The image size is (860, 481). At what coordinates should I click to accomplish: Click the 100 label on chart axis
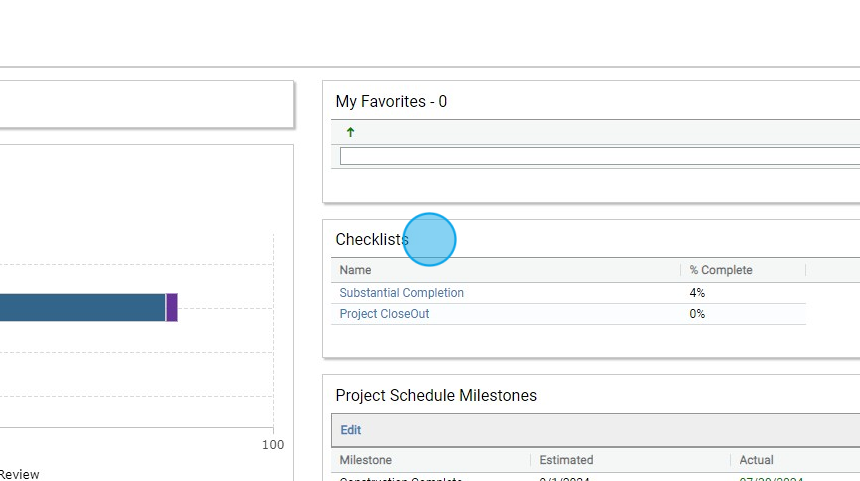click(273, 444)
